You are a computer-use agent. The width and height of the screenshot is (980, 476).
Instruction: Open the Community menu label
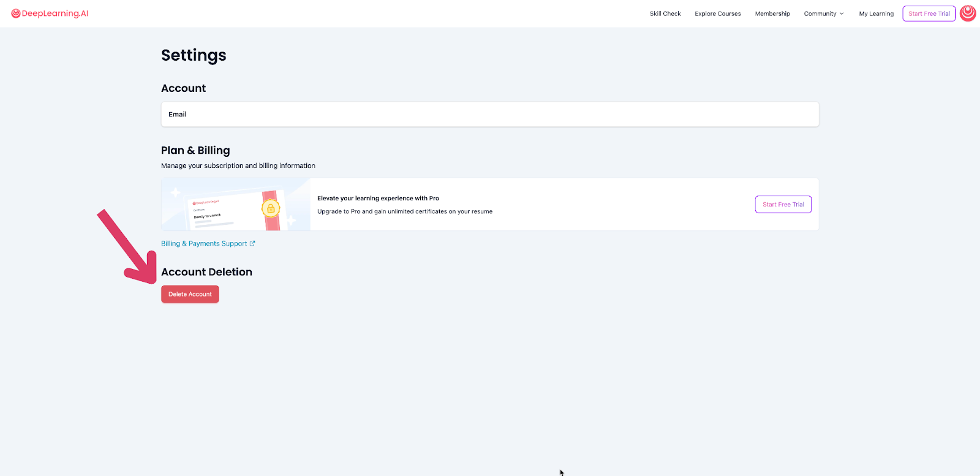coord(820,13)
